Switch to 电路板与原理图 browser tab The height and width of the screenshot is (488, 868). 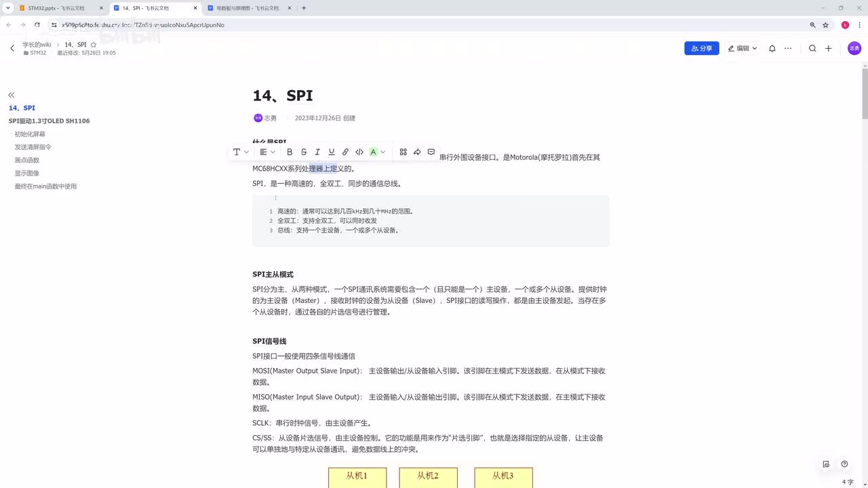click(x=248, y=8)
